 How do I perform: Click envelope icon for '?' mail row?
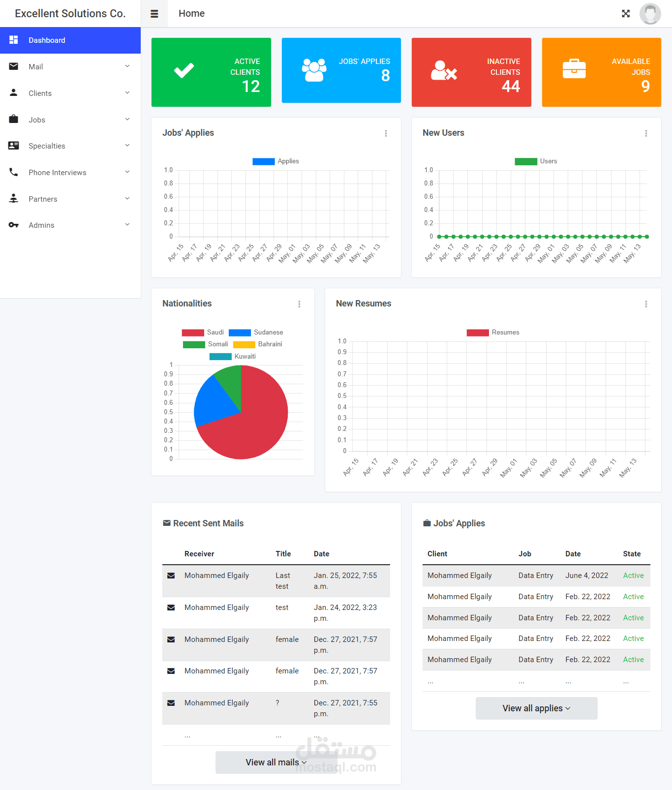171,703
